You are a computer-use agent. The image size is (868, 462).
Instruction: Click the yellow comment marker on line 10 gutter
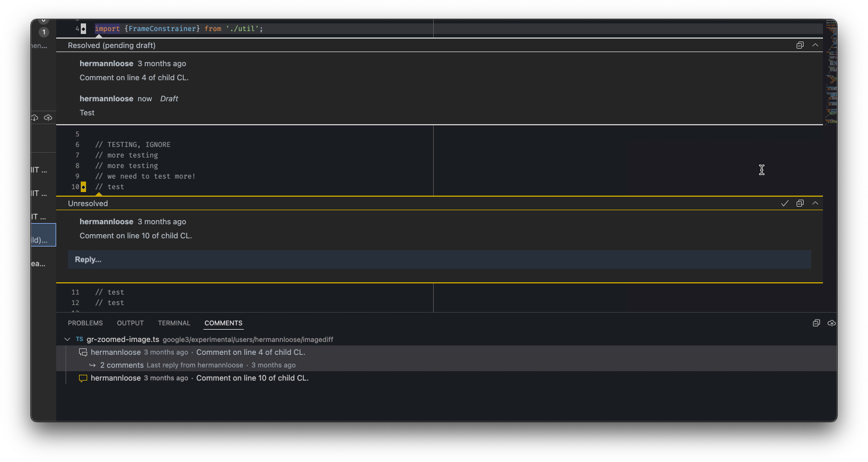pos(83,186)
